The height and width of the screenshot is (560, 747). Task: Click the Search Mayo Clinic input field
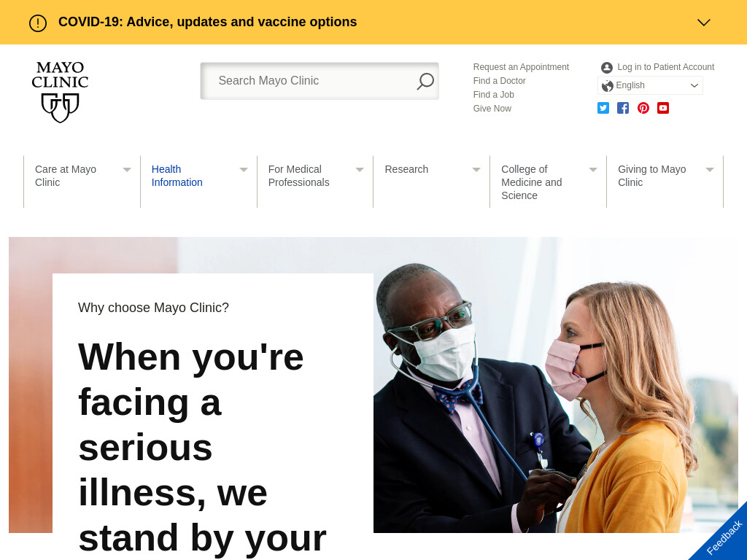309,81
